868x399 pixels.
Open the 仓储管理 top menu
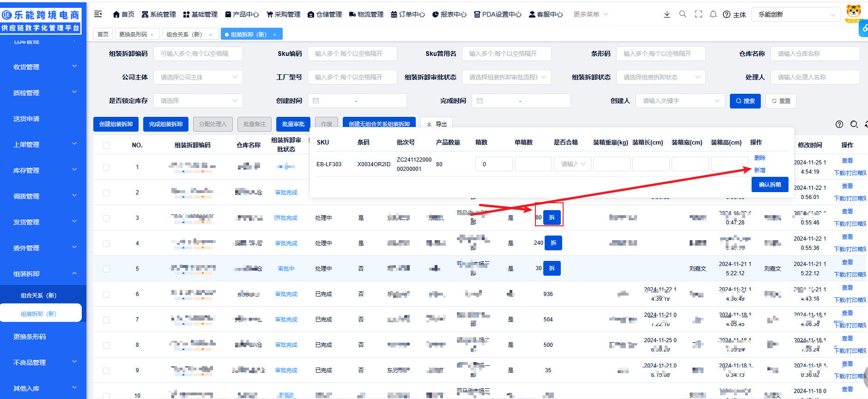325,14
